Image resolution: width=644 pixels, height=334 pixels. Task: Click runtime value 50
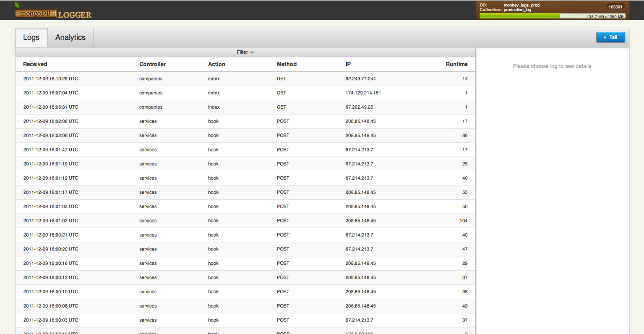[x=465, y=206]
